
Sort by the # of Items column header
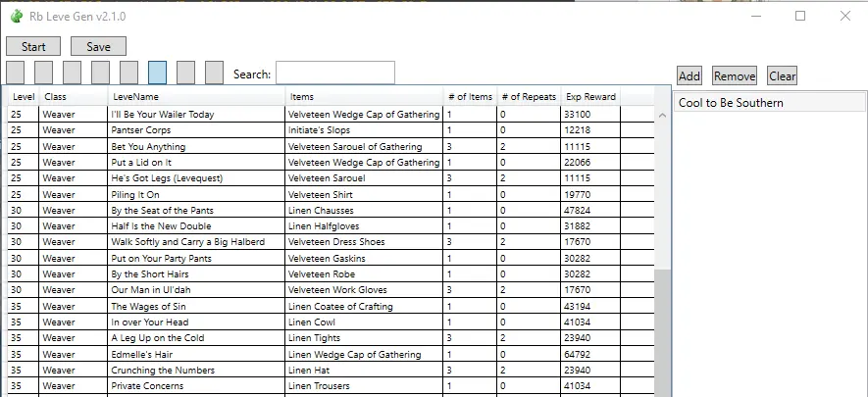click(470, 97)
